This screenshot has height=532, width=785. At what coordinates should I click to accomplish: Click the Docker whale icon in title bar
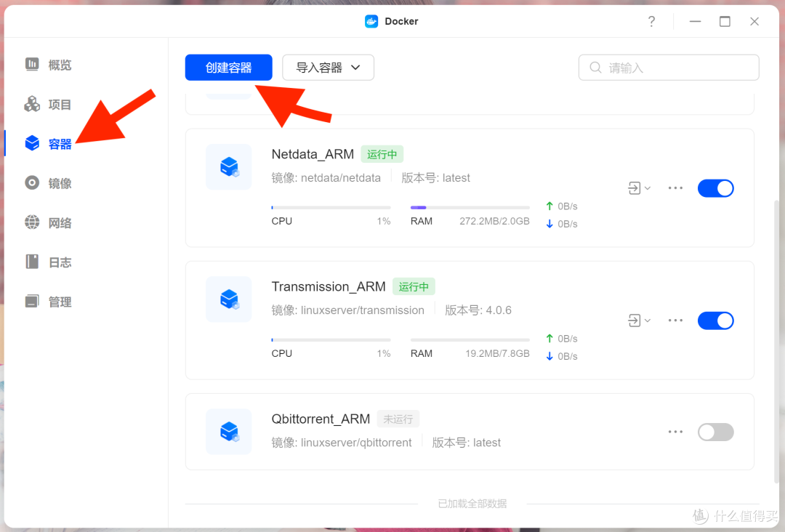[371, 21]
